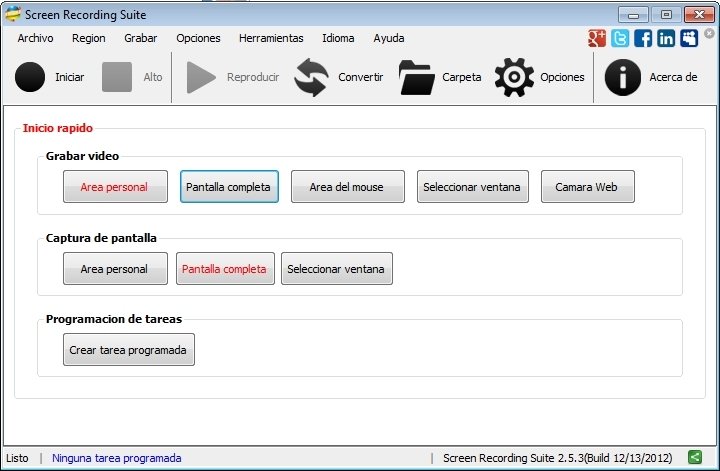
Task: Share via the Twitter icon
Action: click(x=620, y=38)
